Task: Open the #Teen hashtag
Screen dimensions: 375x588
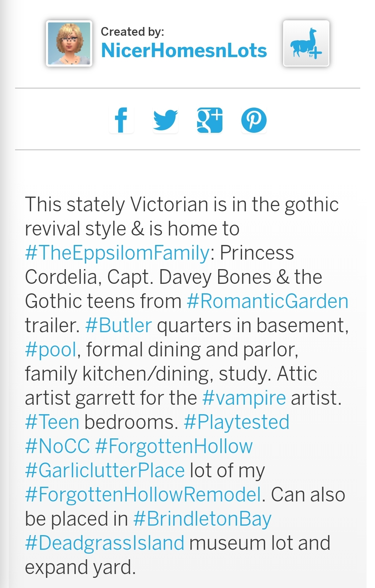Action: coord(52,422)
